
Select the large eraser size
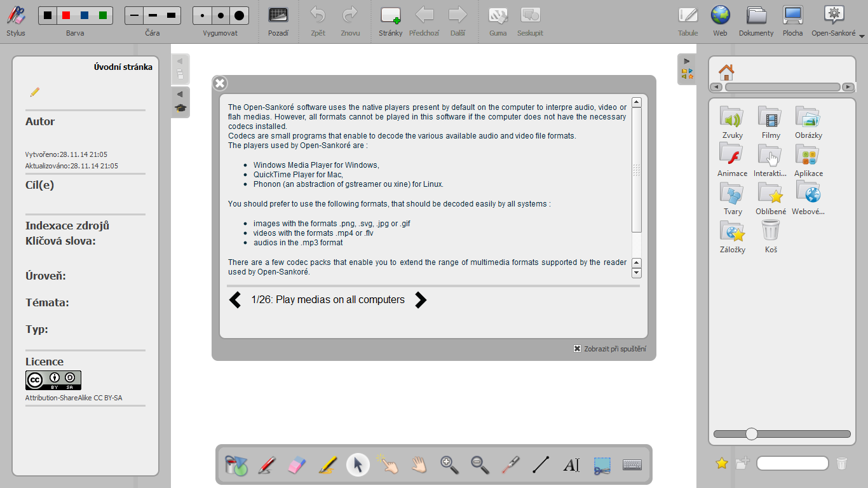pos(239,15)
